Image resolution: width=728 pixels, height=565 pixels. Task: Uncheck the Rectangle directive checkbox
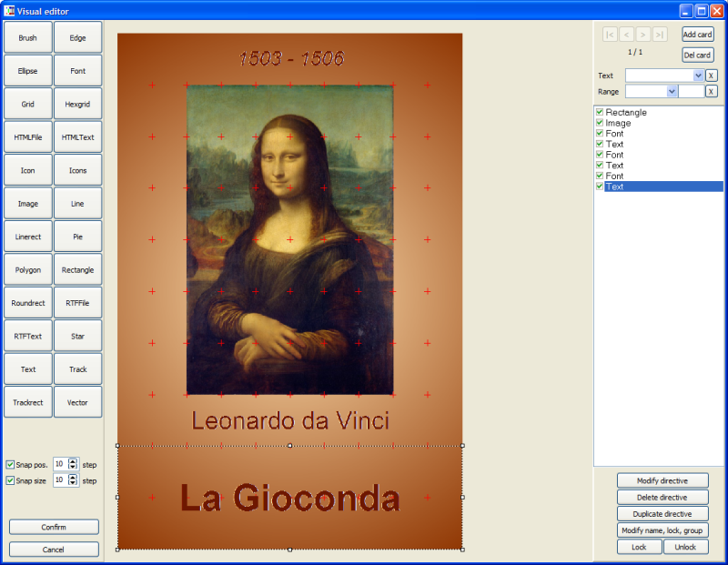pos(600,112)
